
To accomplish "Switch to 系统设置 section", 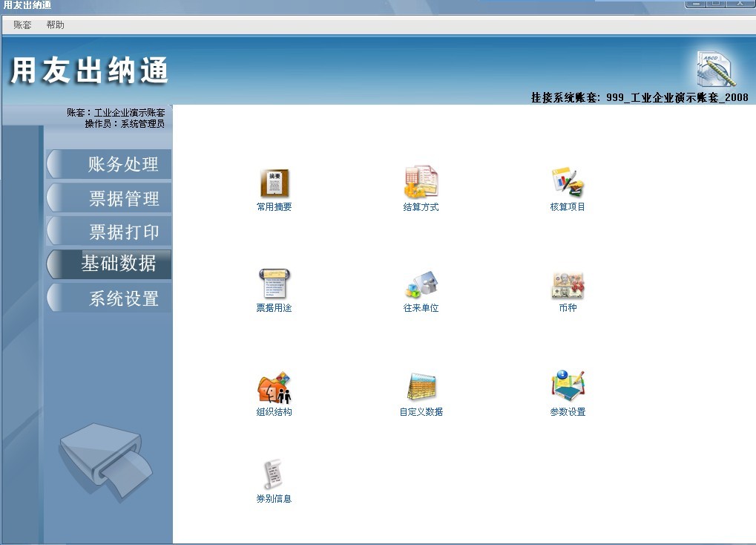I will (x=109, y=298).
